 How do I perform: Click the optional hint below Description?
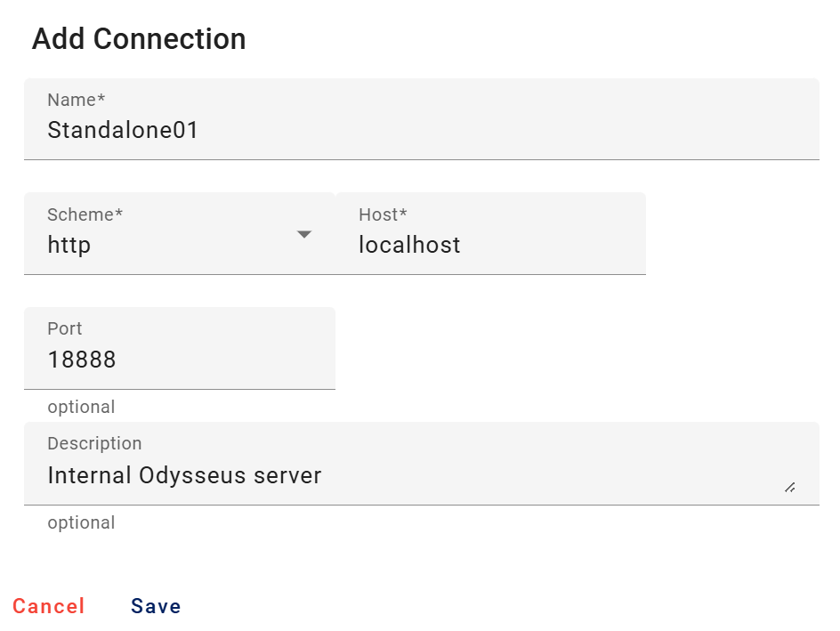tap(81, 522)
